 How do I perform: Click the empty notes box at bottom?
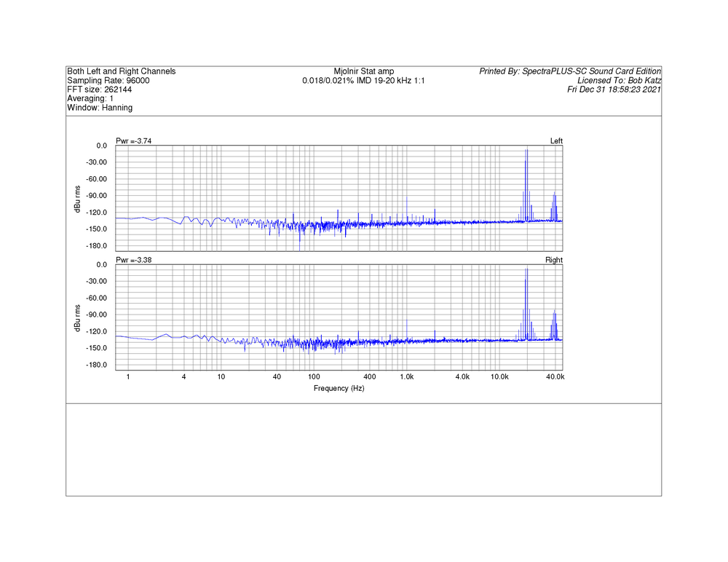click(x=363, y=449)
